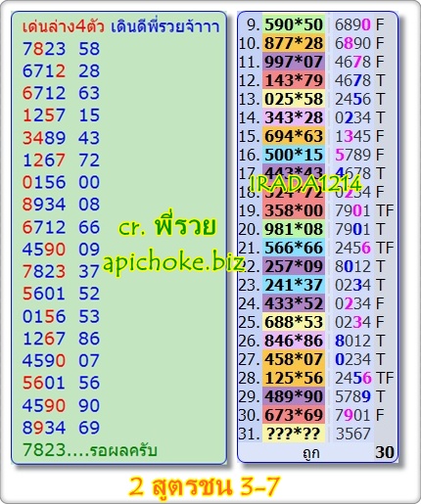Screen dimensions: 421x504
Task: Select the row '6712 63'
Action: pyautogui.click(x=61, y=93)
